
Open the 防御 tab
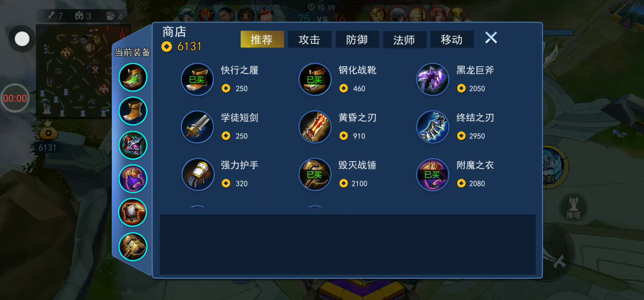click(357, 40)
